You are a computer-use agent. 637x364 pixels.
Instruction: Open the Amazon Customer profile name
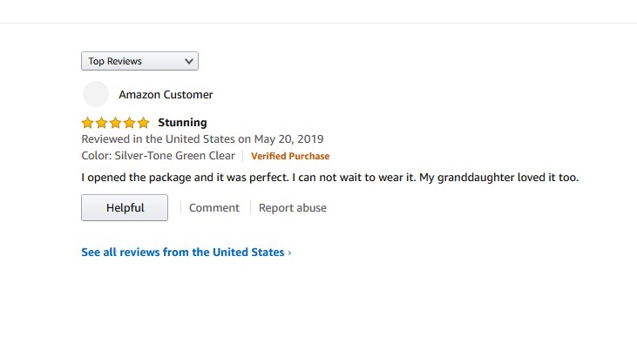point(166,94)
